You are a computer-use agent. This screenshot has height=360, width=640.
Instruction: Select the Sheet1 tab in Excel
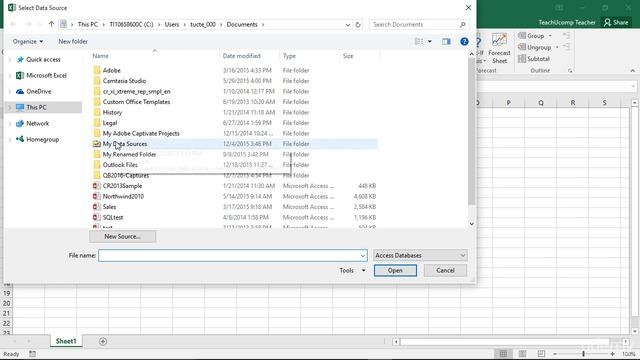pos(66,341)
